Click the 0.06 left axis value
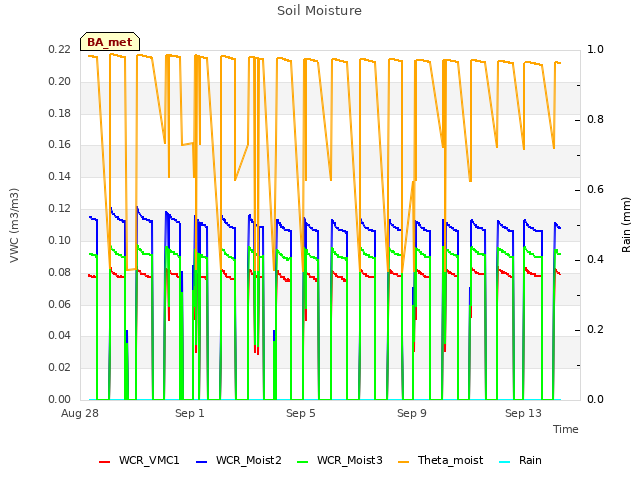Image resolution: width=640 pixels, height=480 pixels. (x=60, y=304)
